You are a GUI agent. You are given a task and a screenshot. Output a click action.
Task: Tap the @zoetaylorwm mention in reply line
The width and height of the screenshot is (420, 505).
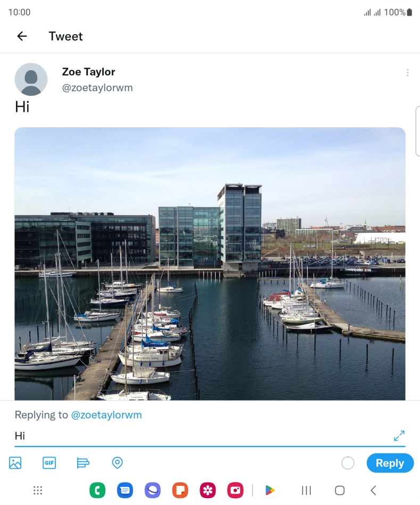(x=106, y=415)
